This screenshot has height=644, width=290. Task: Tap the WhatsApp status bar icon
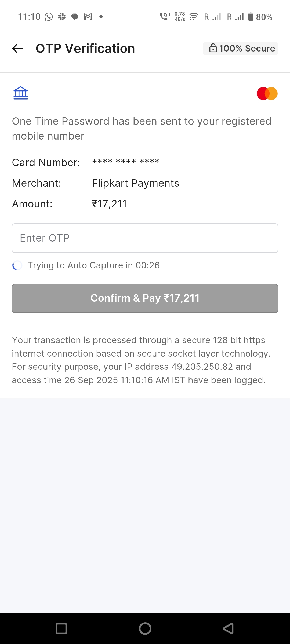click(49, 17)
